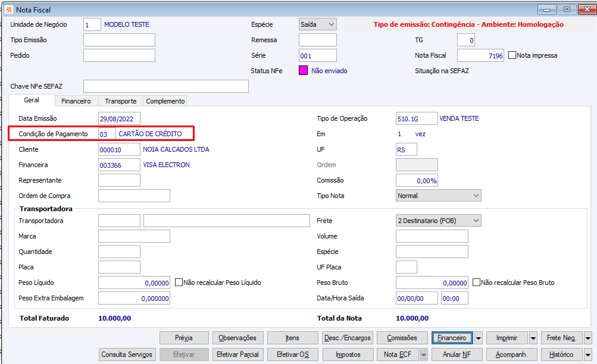
Task: Click Condição de Pagamento code field 03
Action: (x=107, y=134)
